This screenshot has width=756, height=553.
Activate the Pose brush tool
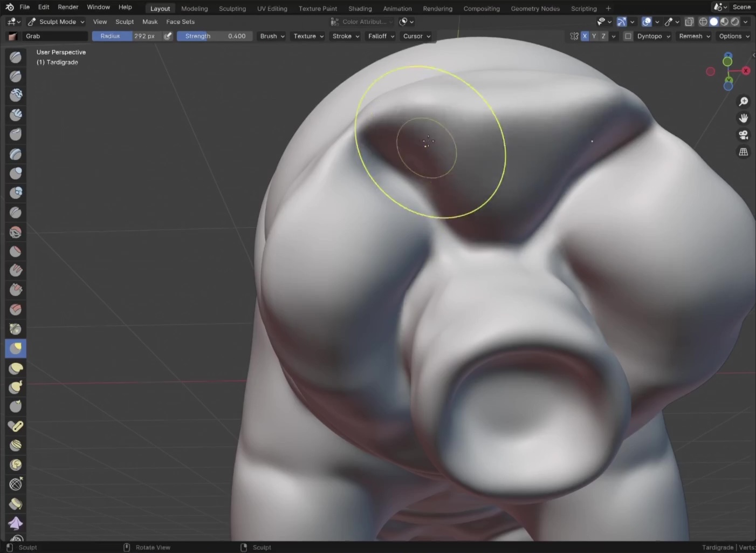(x=16, y=426)
